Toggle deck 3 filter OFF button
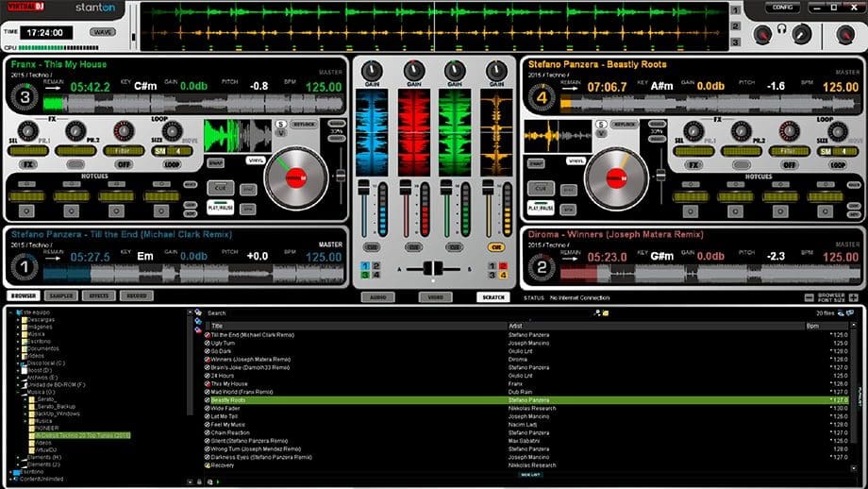The width and height of the screenshot is (868, 489). click(x=124, y=164)
